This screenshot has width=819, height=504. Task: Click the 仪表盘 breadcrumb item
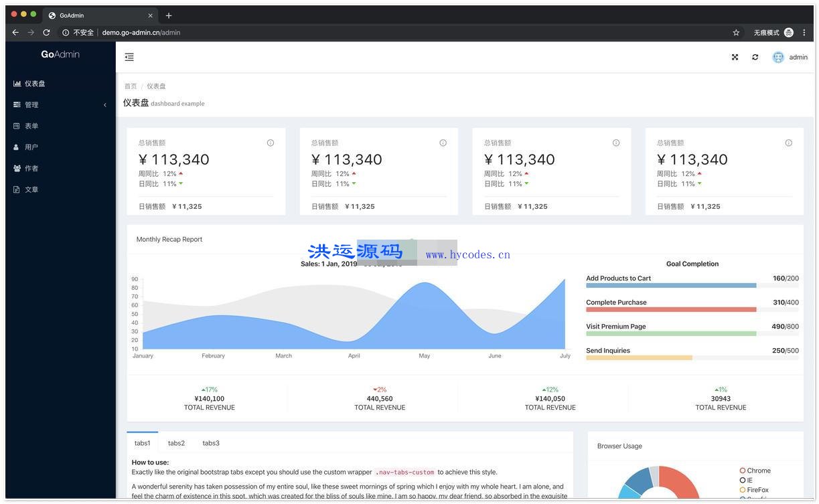pyautogui.click(x=156, y=86)
